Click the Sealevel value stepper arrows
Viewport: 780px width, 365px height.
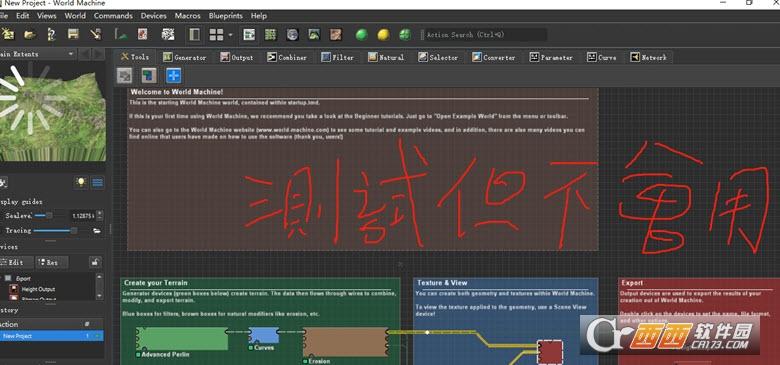(100, 216)
